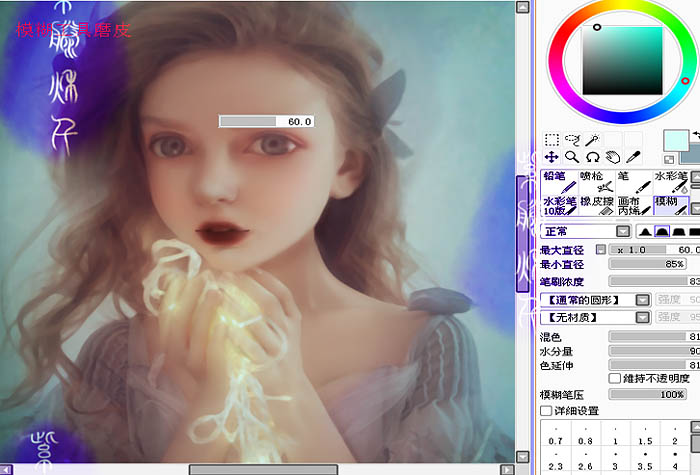This screenshot has width=700, height=475.
Task: Click the canvas vertical scrollbar down arrow
Action: coord(522,457)
